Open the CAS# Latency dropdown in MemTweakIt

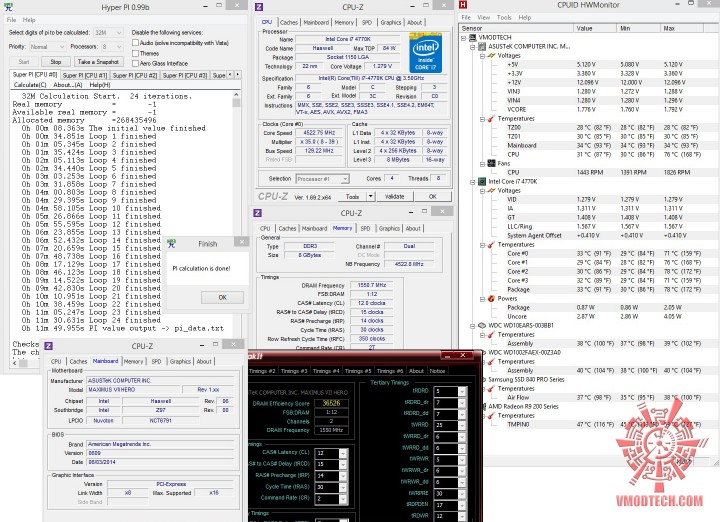tap(343, 453)
